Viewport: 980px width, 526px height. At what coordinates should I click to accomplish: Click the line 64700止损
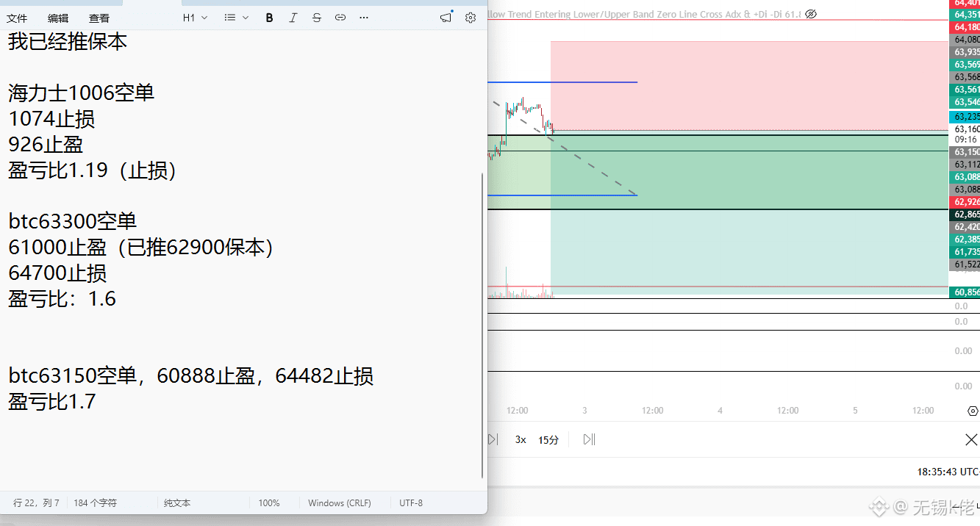tap(57, 273)
